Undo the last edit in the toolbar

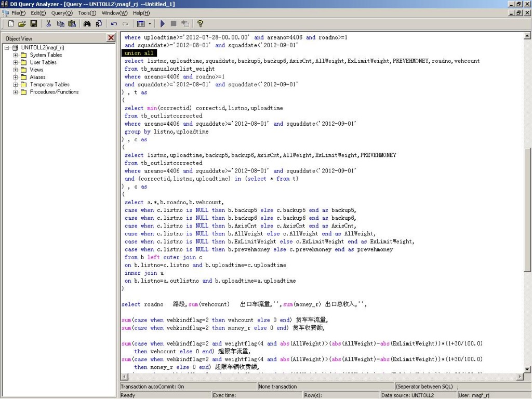[114, 23]
